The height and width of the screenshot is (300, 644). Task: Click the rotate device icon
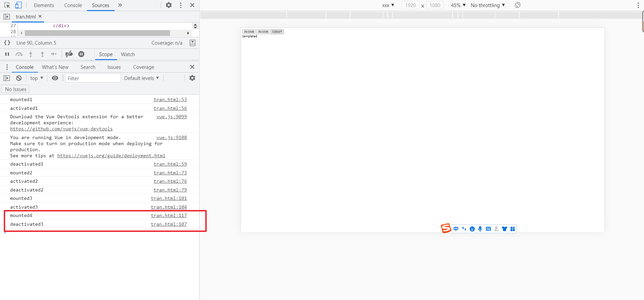518,5
